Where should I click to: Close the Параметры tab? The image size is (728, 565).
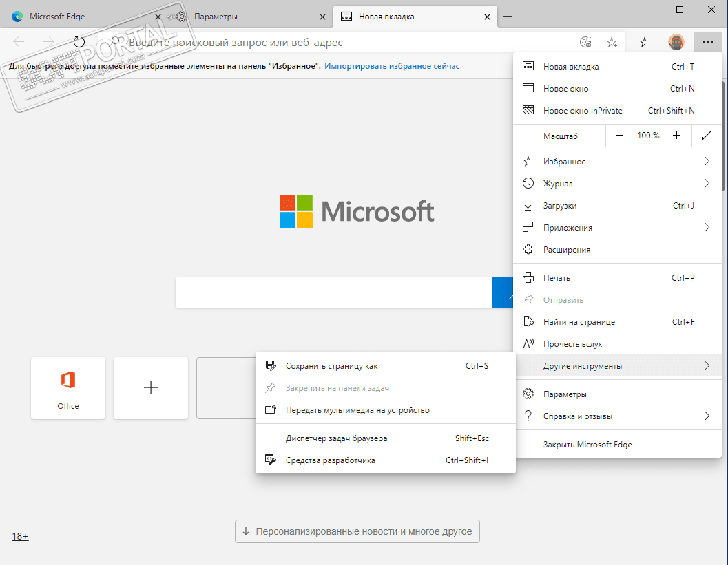tap(323, 17)
